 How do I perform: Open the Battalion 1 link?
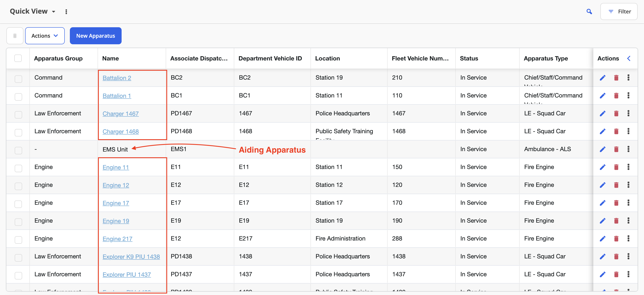(117, 96)
